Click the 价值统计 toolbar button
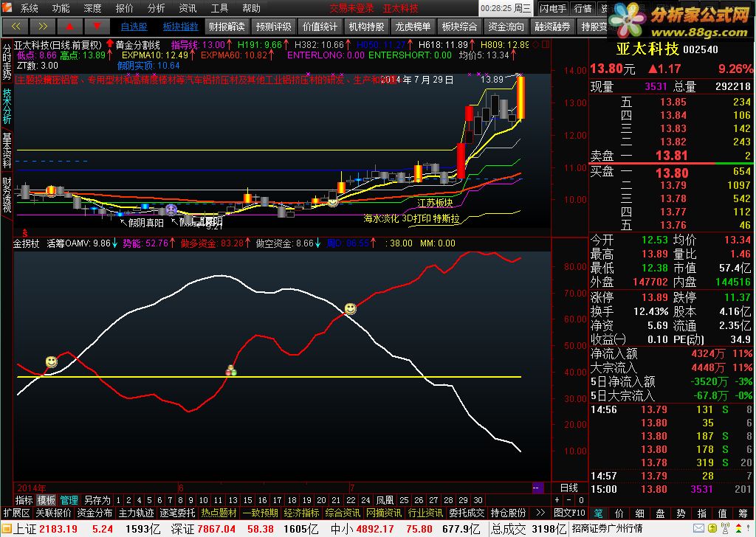 point(320,27)
